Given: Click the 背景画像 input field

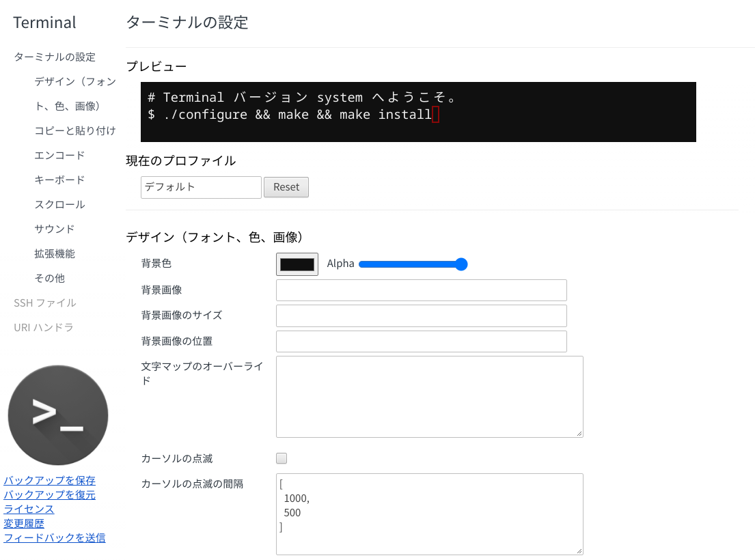Looking at the screenshot, I should [x=422, y=290].
